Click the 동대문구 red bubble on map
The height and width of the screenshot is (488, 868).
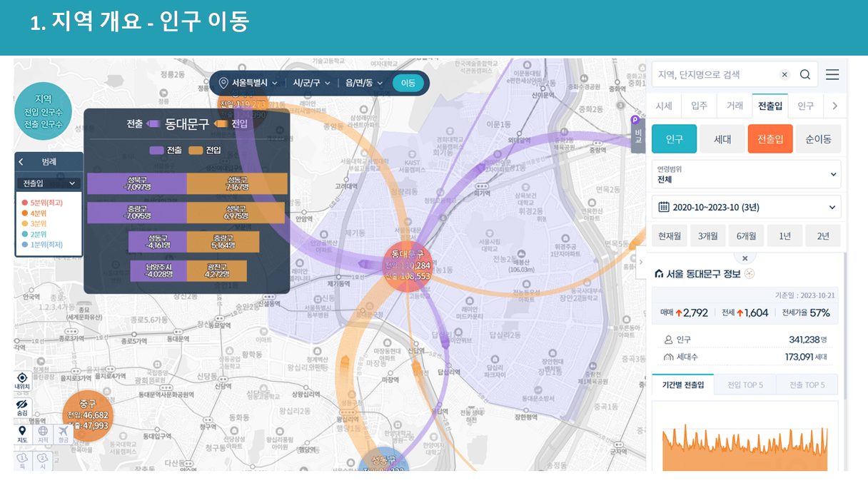pyautogui.click(x=408, y=265)
